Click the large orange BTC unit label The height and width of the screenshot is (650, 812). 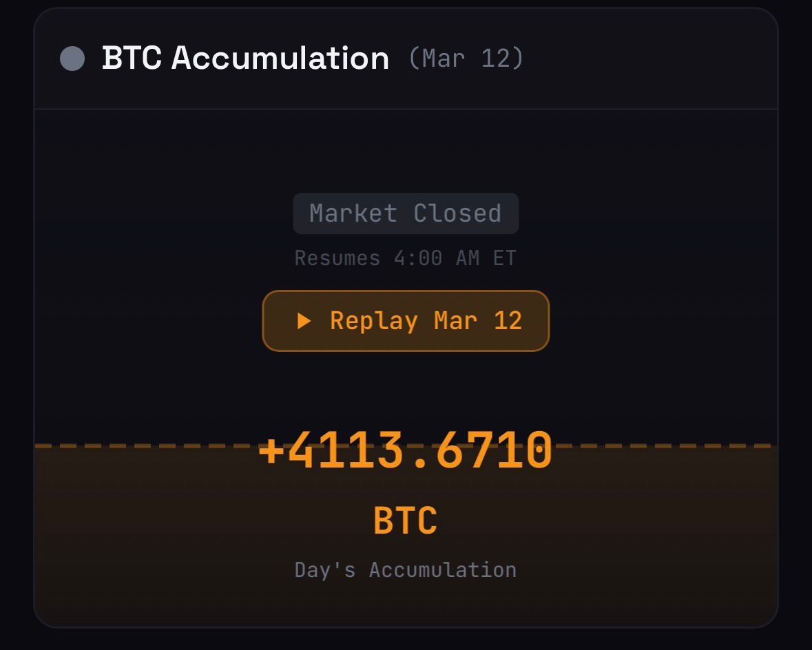[x=406, y=521]
